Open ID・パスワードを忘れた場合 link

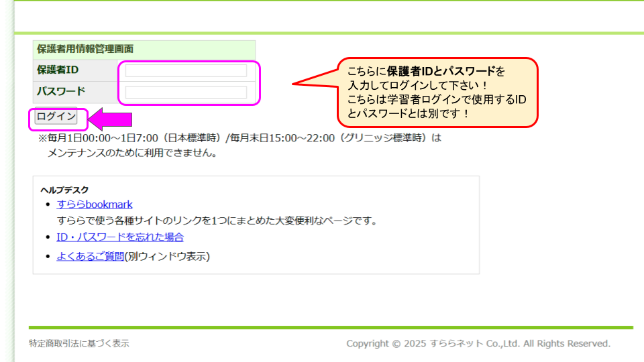click(120, 237)
